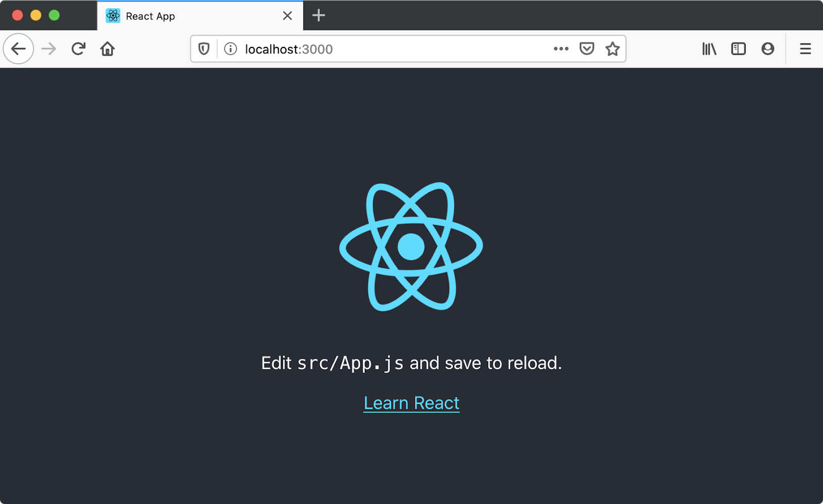Toggle the sidebar panel icon
This screenshot has height=504, width=823.
point(738,49)
